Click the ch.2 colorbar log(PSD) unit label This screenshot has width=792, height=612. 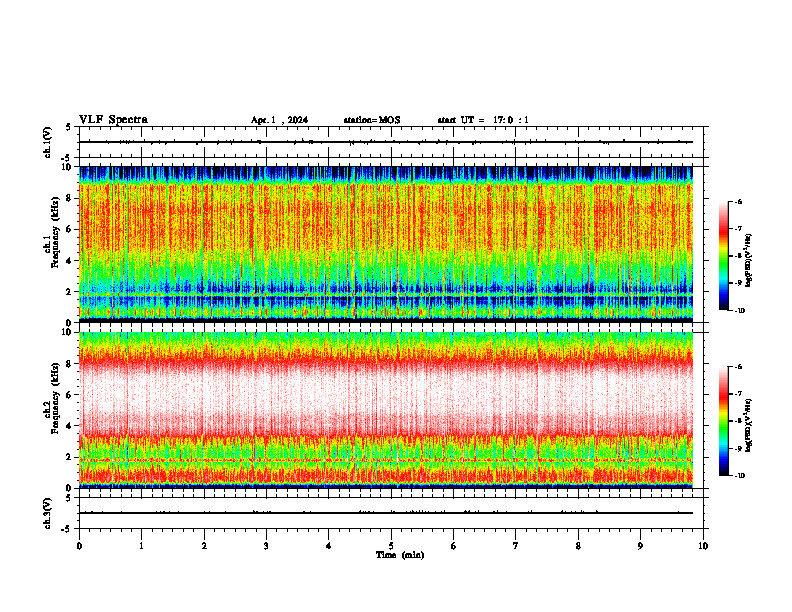tap(749, 425)
